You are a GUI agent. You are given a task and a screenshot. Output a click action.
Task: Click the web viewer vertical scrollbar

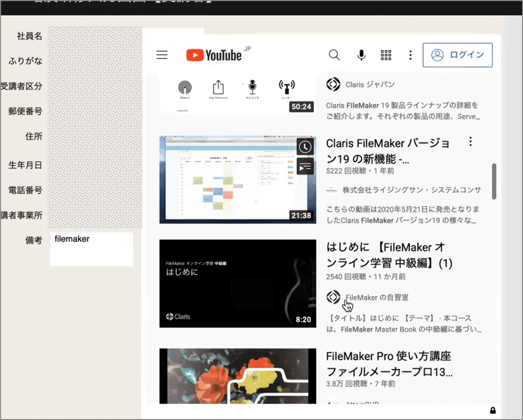tap(494, 181)
